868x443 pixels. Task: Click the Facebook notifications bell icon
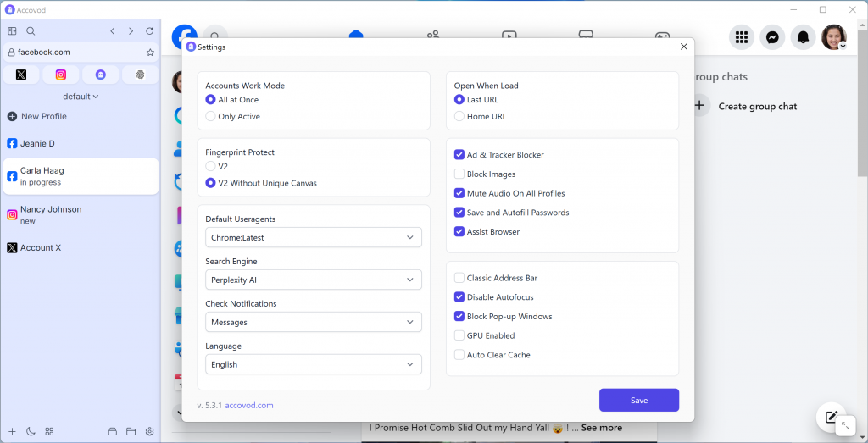click(803, 37)
